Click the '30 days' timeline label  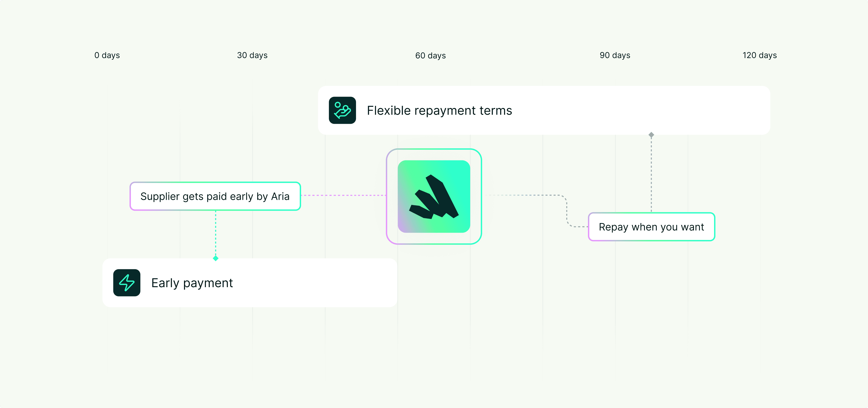252,55
